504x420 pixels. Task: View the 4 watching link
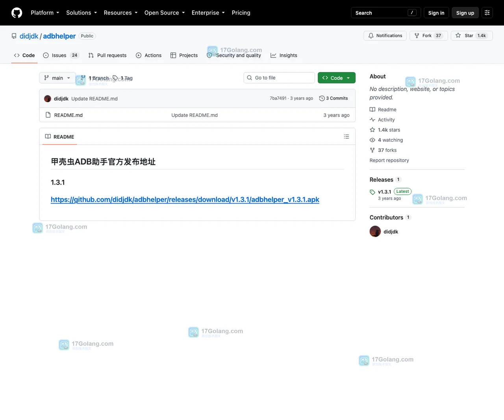386,140
